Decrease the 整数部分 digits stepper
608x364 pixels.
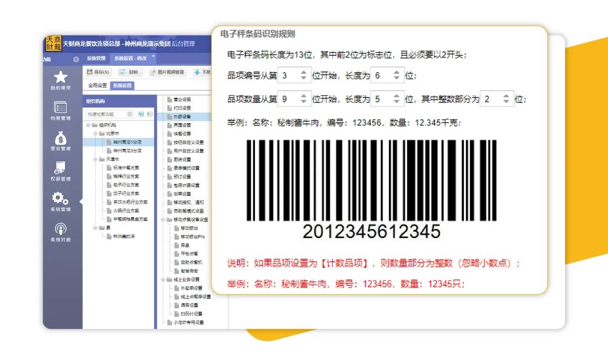[x=506, y=102]
